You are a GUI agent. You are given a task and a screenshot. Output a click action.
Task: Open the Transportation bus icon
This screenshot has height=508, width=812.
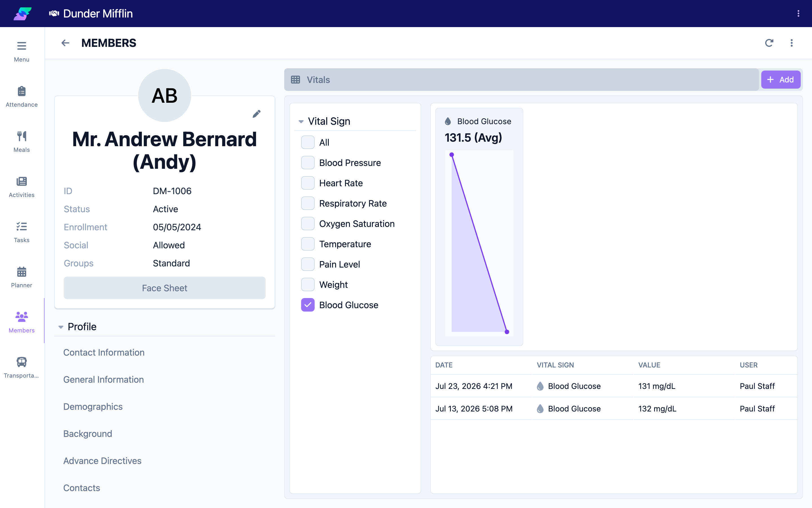pos(21,362)
